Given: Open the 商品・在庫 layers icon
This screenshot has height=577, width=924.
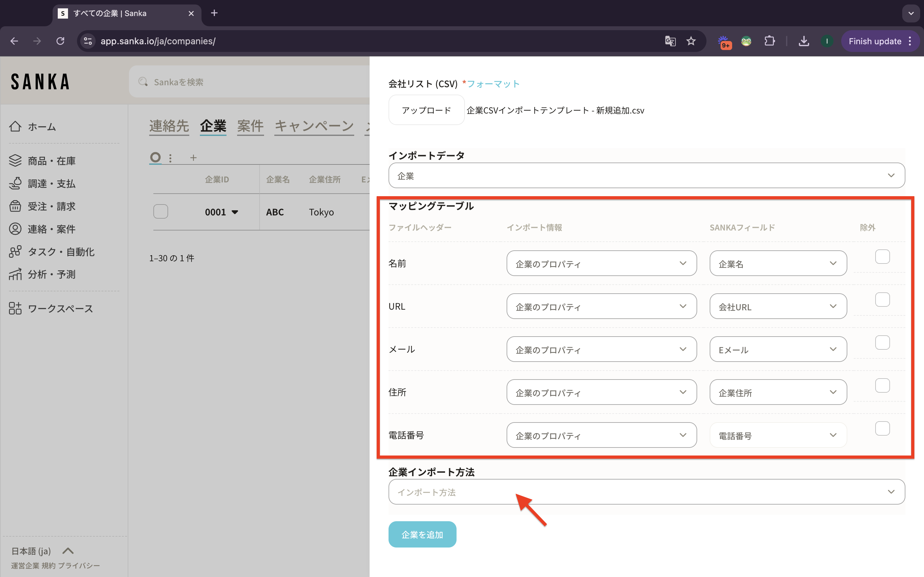Looking at the screenshot, I should [15, 161].
